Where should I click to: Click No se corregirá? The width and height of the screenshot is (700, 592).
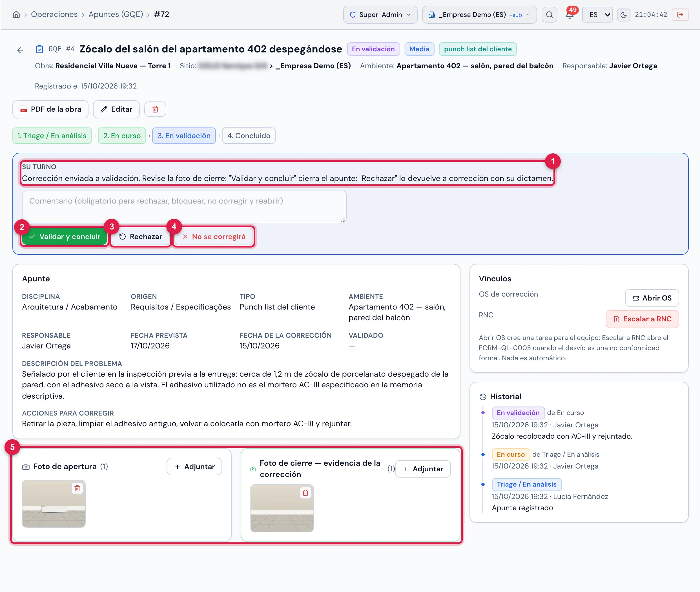tap(214, 237)
